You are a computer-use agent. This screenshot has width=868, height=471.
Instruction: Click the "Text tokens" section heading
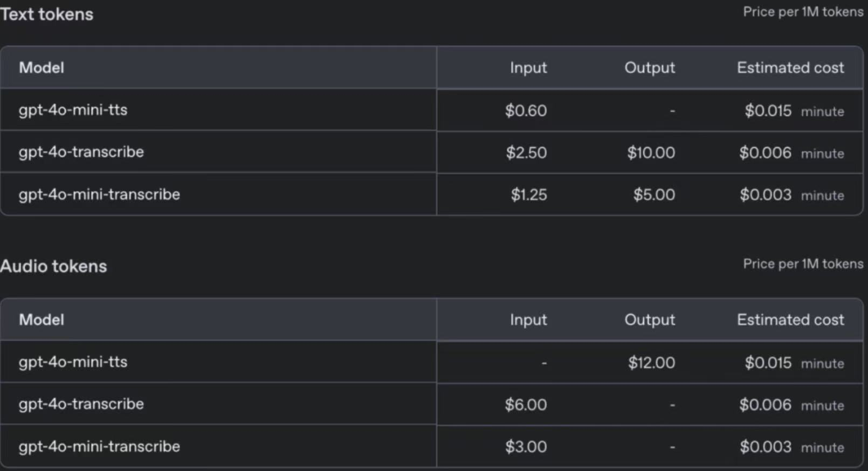tap(47, 15)
